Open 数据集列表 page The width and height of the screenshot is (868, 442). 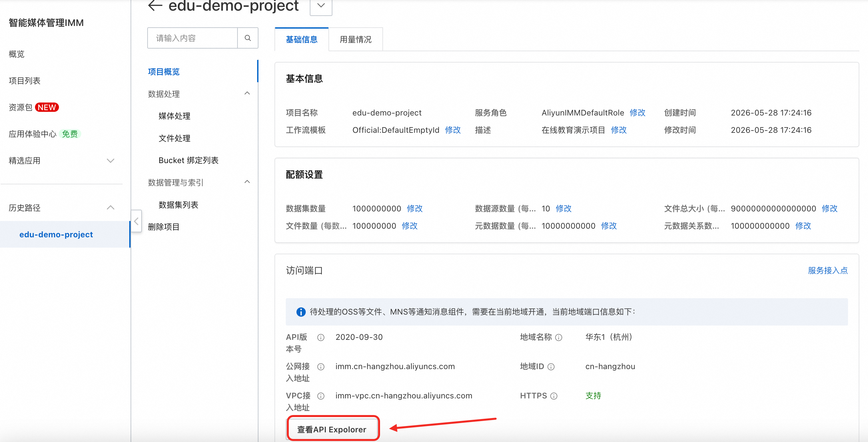pyautogui.click(x=178, y=205)
